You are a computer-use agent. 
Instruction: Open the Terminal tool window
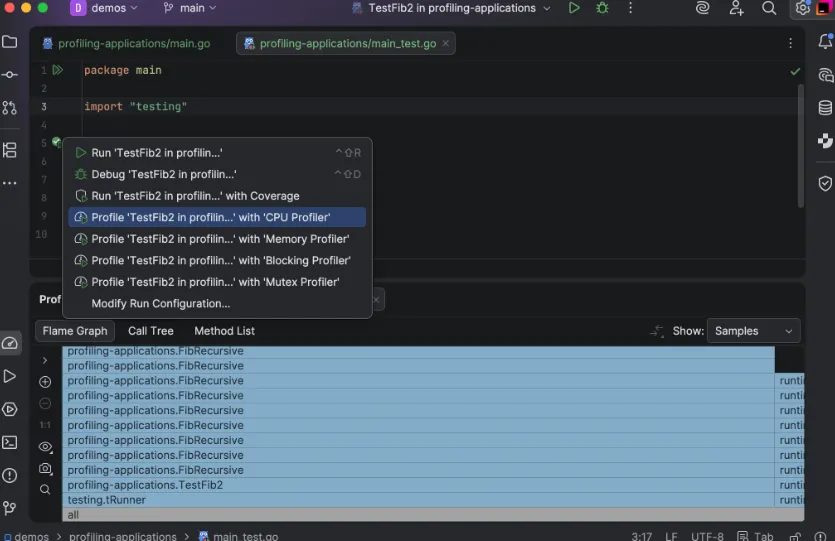pyautogui.click(x=10, y=442)
